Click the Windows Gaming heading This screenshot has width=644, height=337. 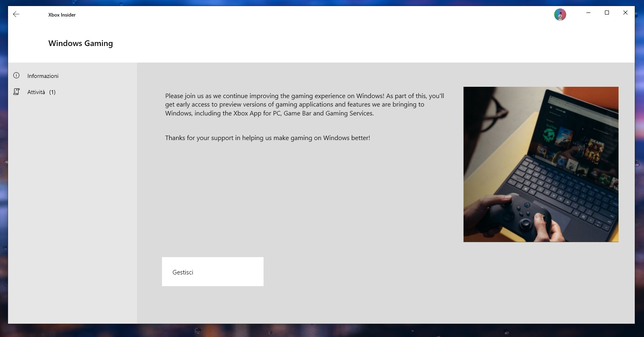[81, 43]
